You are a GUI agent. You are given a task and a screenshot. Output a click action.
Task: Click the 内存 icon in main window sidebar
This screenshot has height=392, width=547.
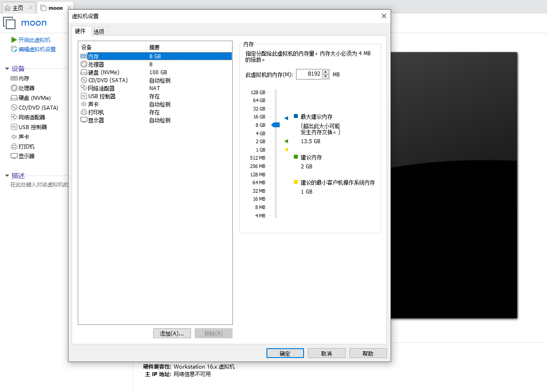pyautogui.click(x=14, y=78)
